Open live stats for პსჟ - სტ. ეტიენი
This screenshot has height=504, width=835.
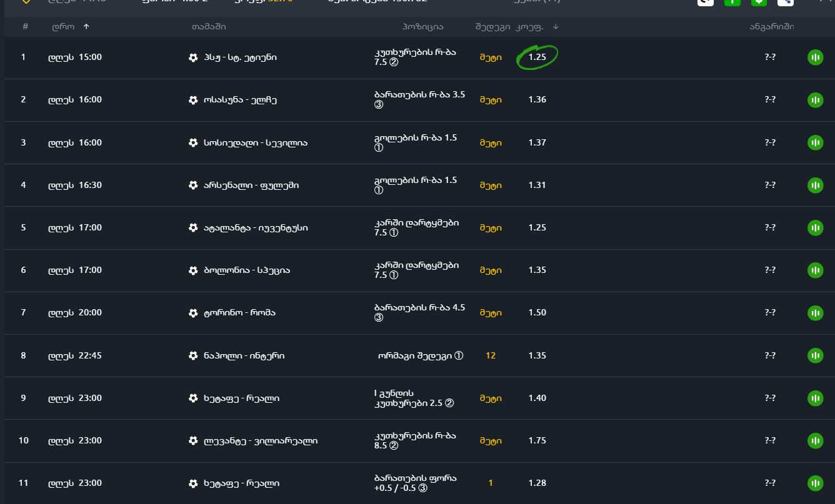coord(815,57)
